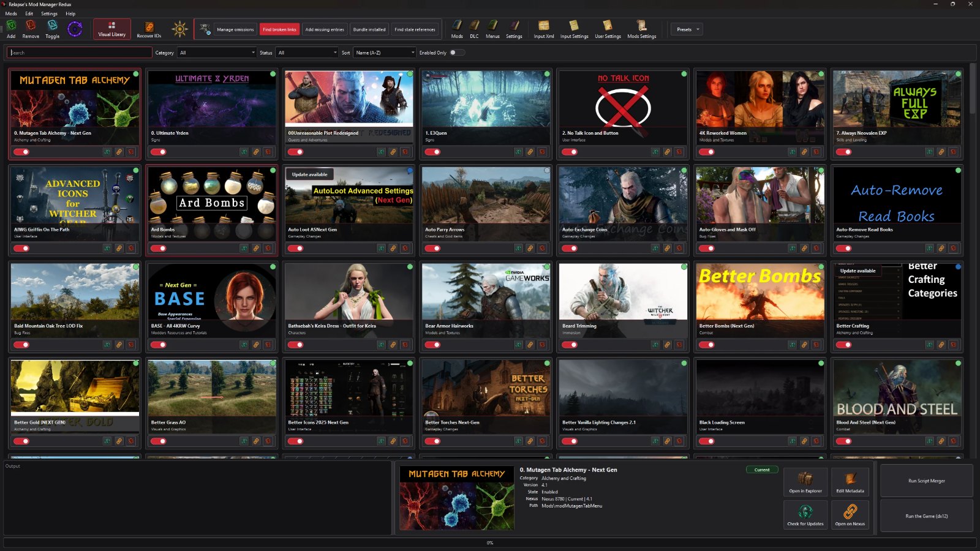This screenshot has width=980, height=551.
Task: Click the 0% progress bar
Action: (489, 542)
